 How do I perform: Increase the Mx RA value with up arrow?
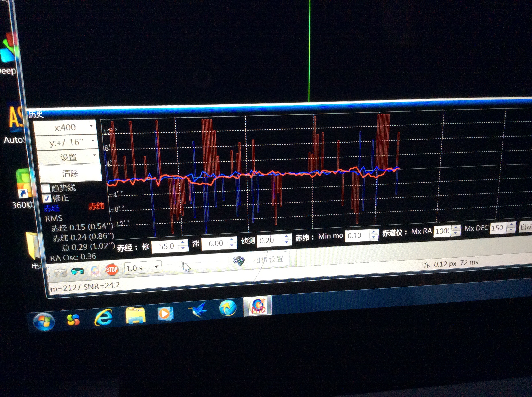pyautogui.click(x=456, y=228)
